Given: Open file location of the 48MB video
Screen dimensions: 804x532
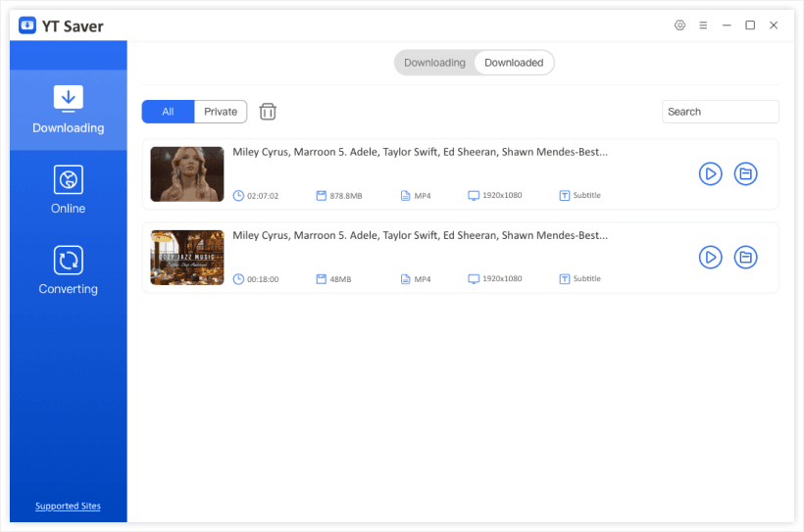Looking at the screenshot, I should [x=745, y=258].
